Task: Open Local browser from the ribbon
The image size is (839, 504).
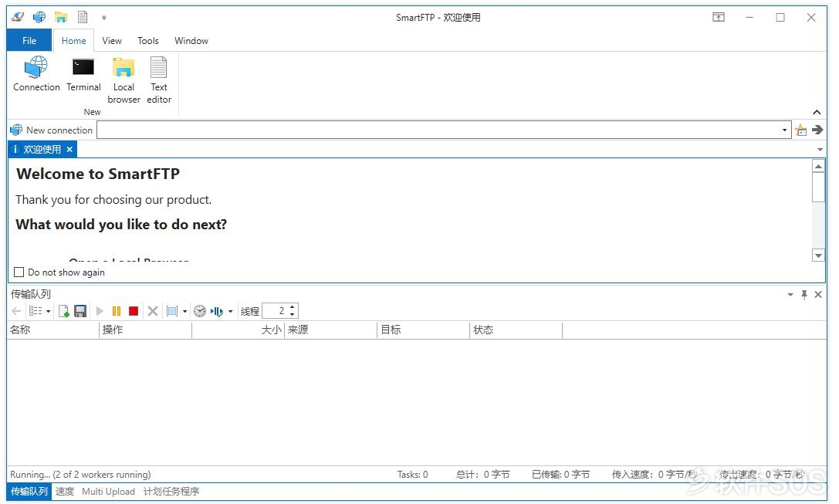Action: click(x=123, y=80)
